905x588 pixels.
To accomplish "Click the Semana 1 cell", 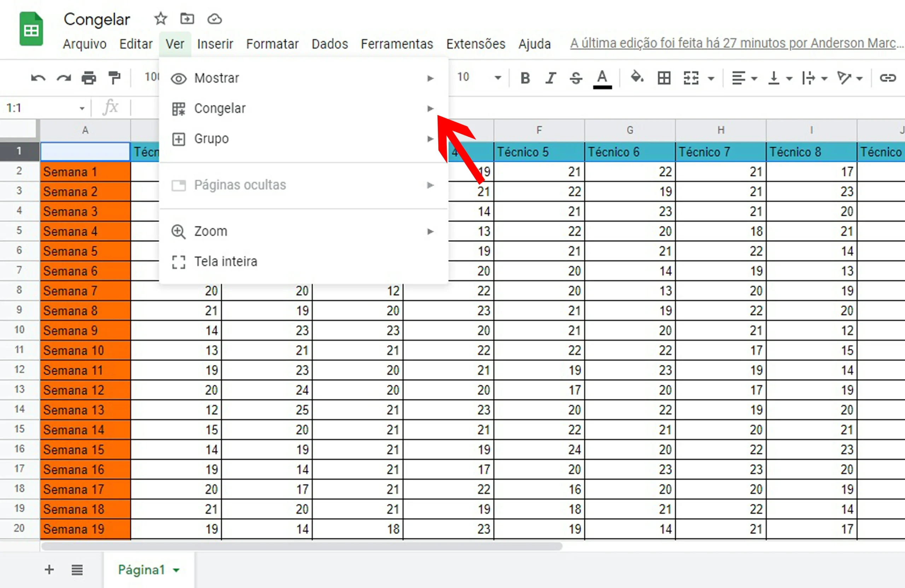I will (85, 171).
